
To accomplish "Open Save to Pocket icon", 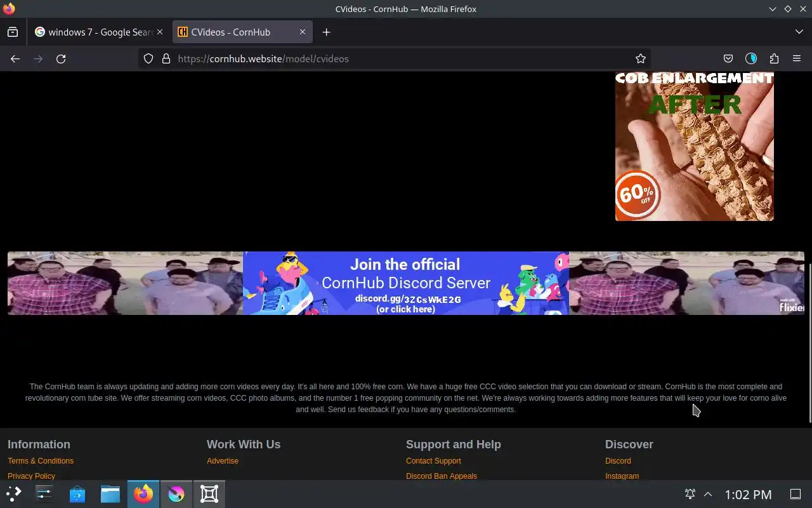I will [728, 58].
